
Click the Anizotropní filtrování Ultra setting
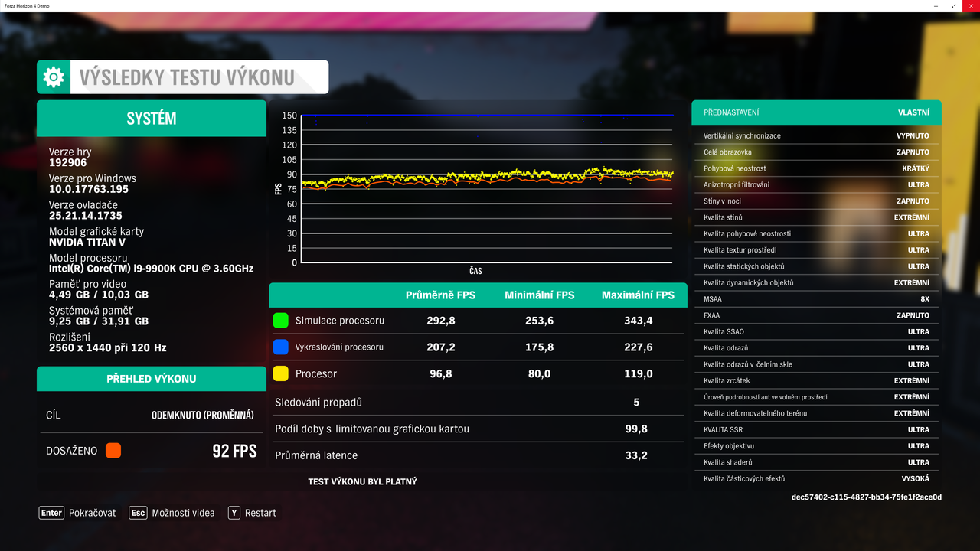coord(816,184)
